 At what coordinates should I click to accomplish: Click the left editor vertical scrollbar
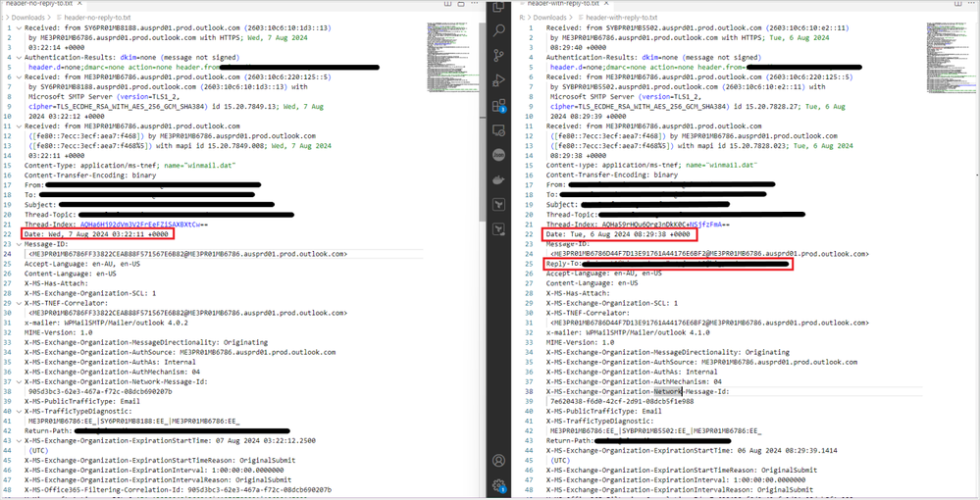point(482,122)
